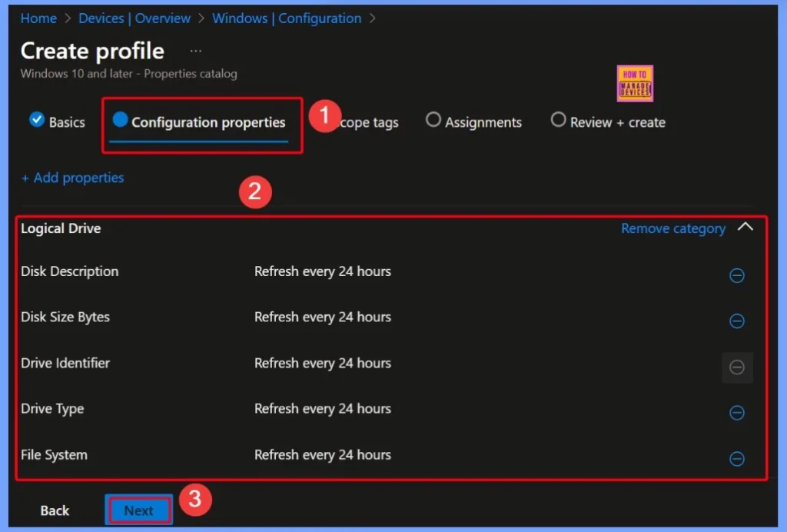Navigate to Home breadcrumb
This screenshot has height=532, width=787.
click(x=38, y=18)
